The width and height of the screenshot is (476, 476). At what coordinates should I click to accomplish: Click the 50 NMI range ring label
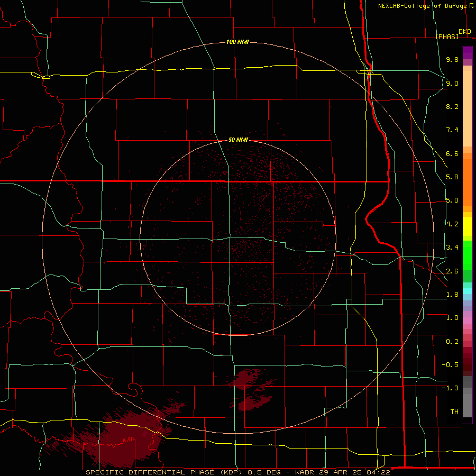pyautogui.click(x=238, y=140)
